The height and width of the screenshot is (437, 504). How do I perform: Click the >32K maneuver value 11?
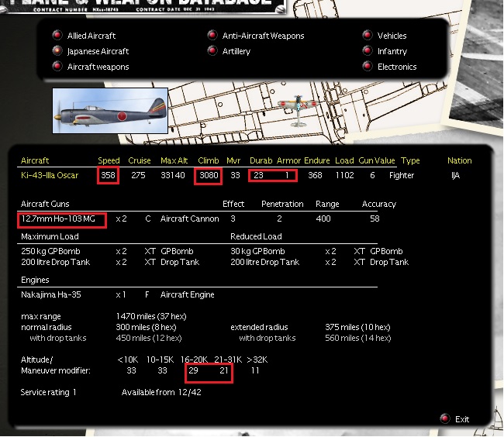coord(255,370)
